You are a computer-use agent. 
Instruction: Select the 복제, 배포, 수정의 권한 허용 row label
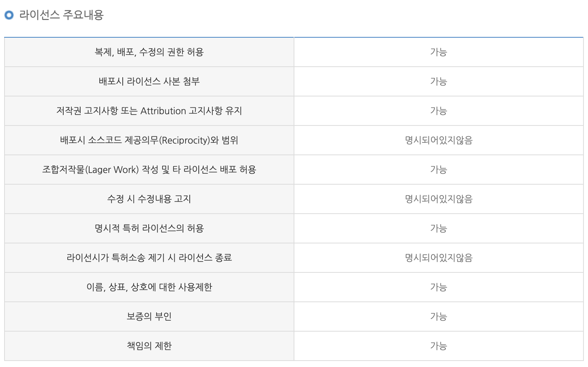click(x=149, y=52)
